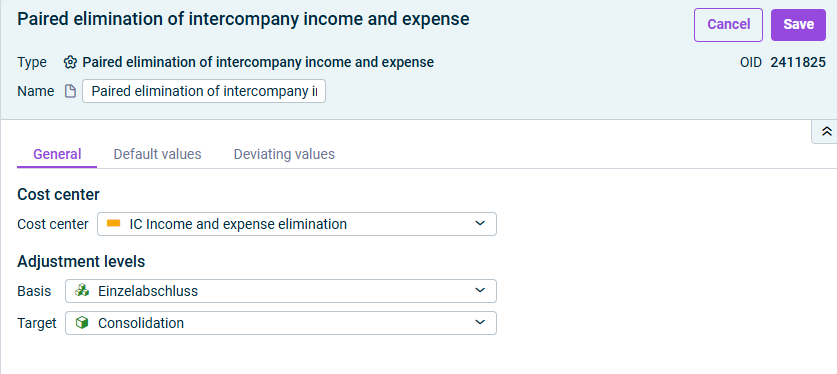
Task: Collapse the header with double chevron
Action: pyautogui.click(x=826, y=132)
